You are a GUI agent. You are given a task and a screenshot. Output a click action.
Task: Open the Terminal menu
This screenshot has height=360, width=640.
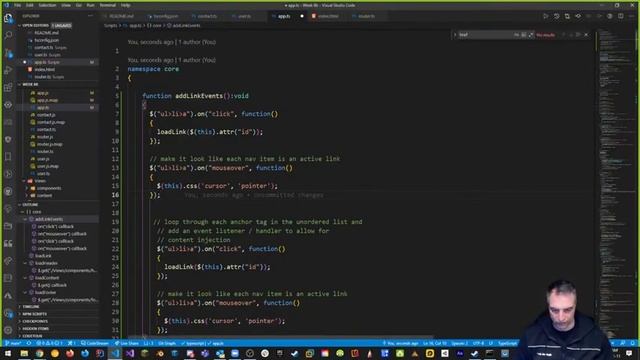(108, 5)
